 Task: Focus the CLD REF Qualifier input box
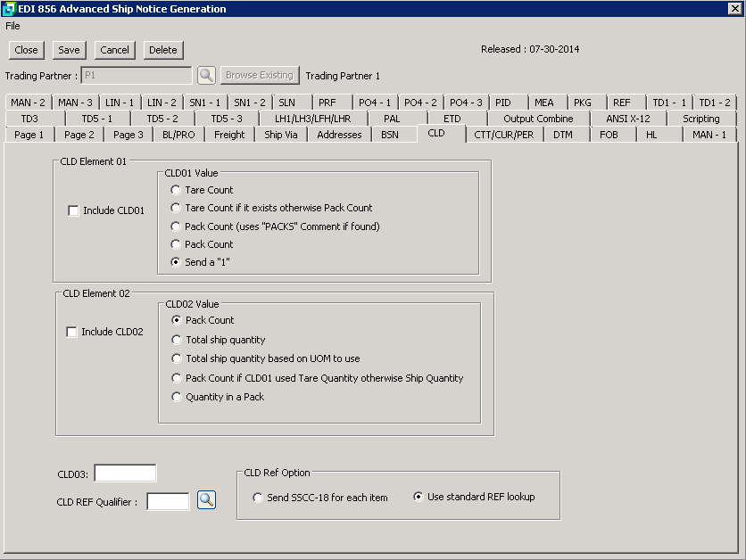pyautogui.click(x=168, y=502)
